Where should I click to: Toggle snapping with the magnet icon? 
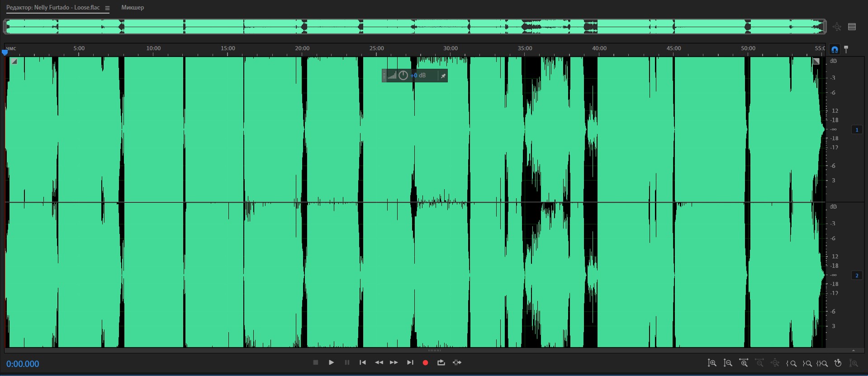[x=835, y=49]
